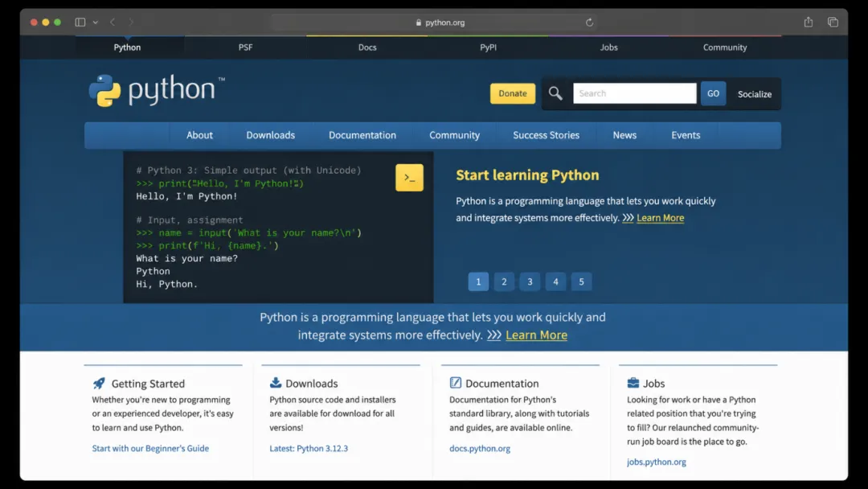Click the Python logo

pos(157,90)
